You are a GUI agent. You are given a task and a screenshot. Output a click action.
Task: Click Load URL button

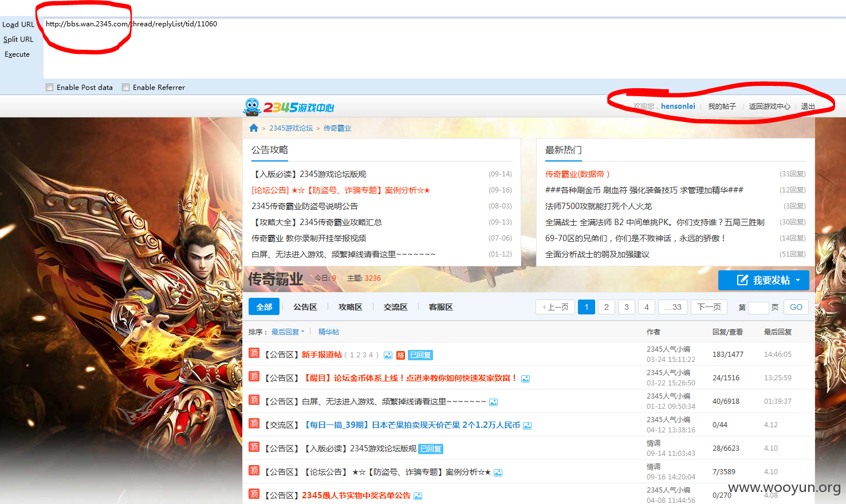(x=18, y=25)
